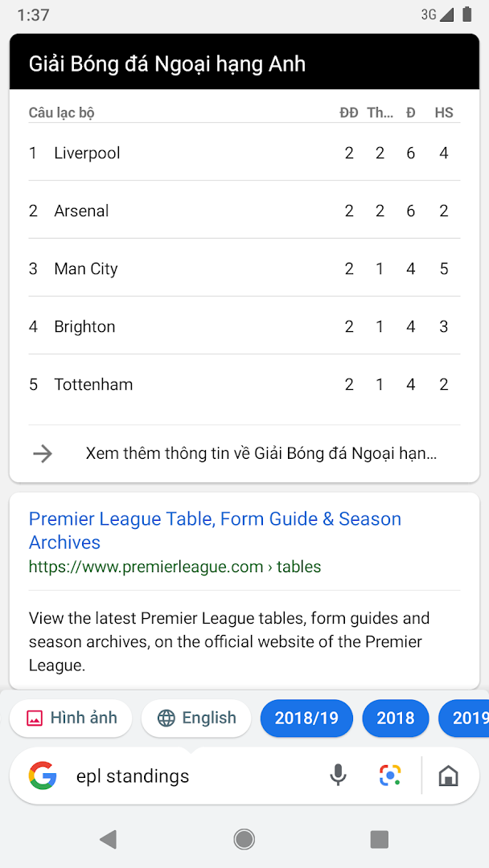Tap the microphone icon for voice search
Viewport: 489px width, 868px height.
click(x=338, y=775)
